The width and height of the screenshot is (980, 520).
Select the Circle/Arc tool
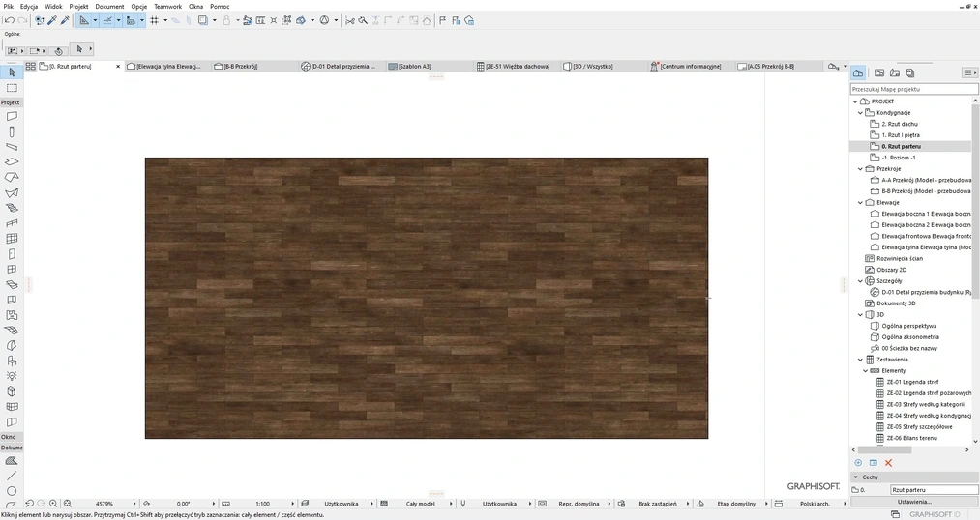(x=12, y=491)
